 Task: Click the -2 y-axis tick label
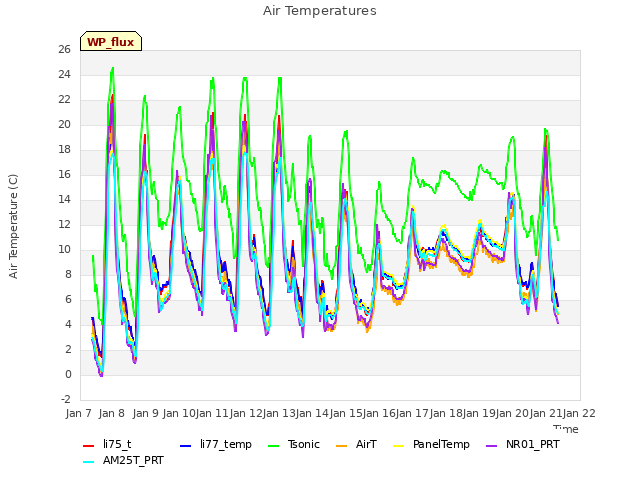pyautogui.click(x=66, y=400)
